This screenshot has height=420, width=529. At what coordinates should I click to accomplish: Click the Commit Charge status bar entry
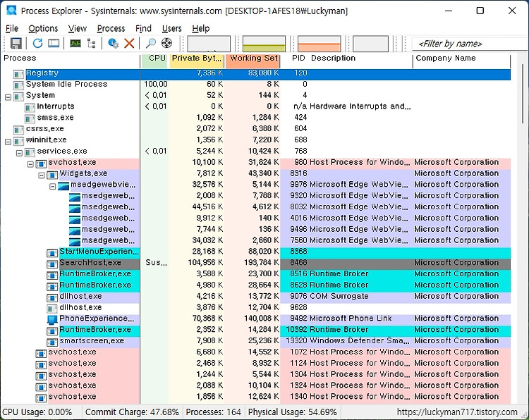[132, 412]
